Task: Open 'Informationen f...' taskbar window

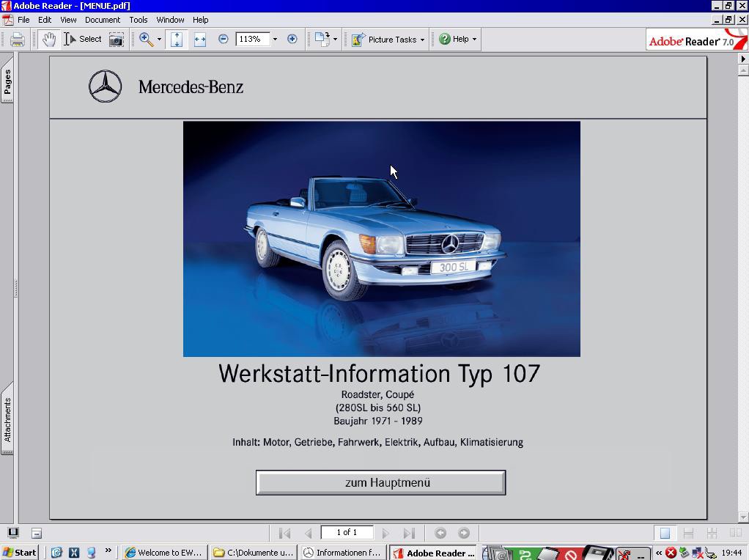Action: pos(343,553)
